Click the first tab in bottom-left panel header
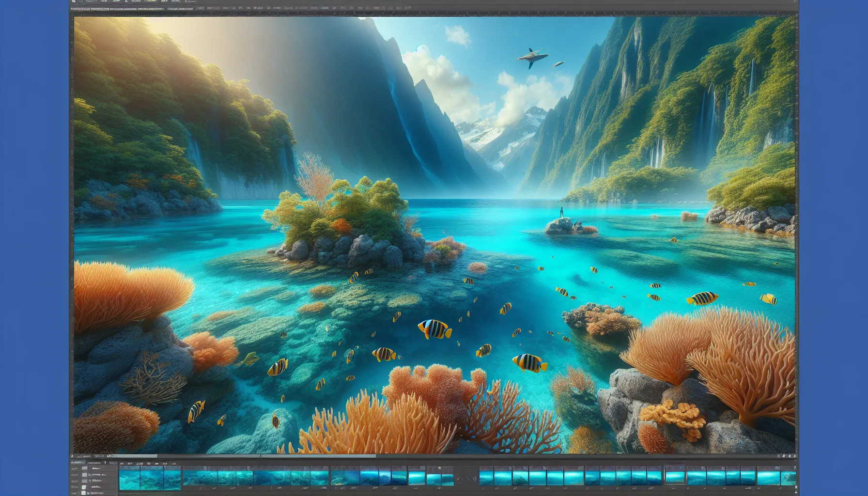Image resolution: width=868 pixels, height=496 pixels. [77, 463]
